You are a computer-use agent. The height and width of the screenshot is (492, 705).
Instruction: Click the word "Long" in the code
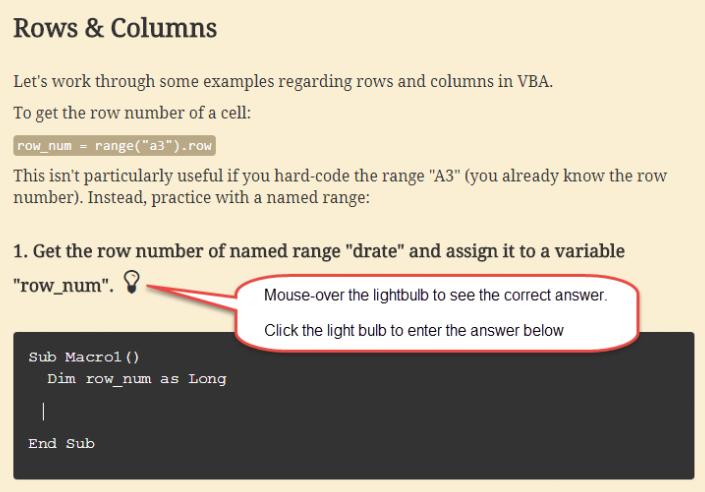(208, 379)
